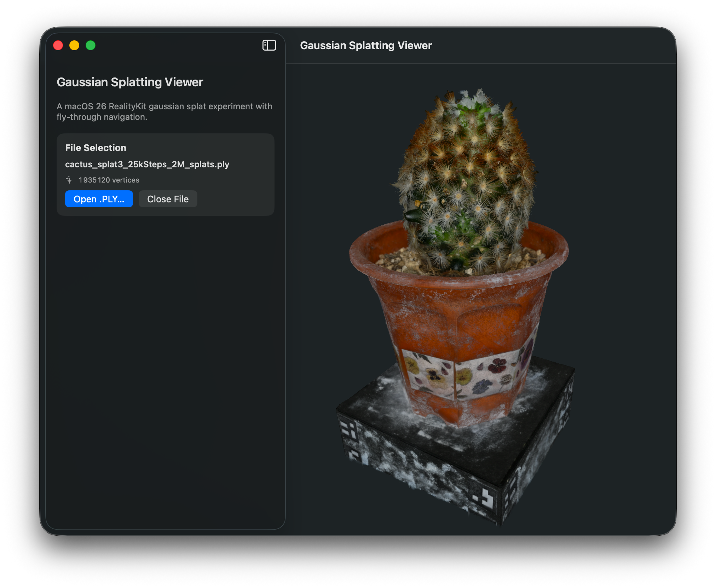Click the sparkle icon beside the vertex count
This screenshot has height=588, width=716.
(69, 180)
